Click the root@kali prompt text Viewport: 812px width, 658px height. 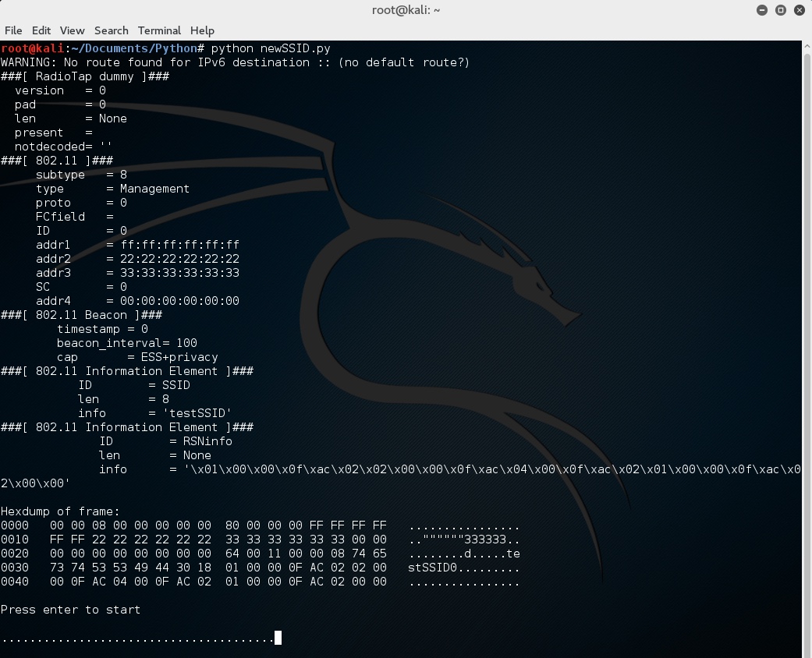32,48
